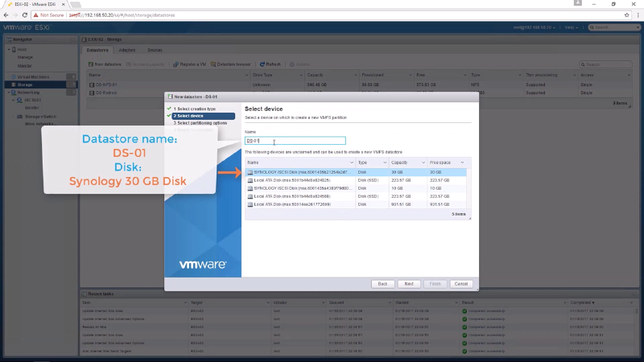Click the Storage vSwitch icon in Navigator
The width and height of the screenshot is (644, 362).
19,117
